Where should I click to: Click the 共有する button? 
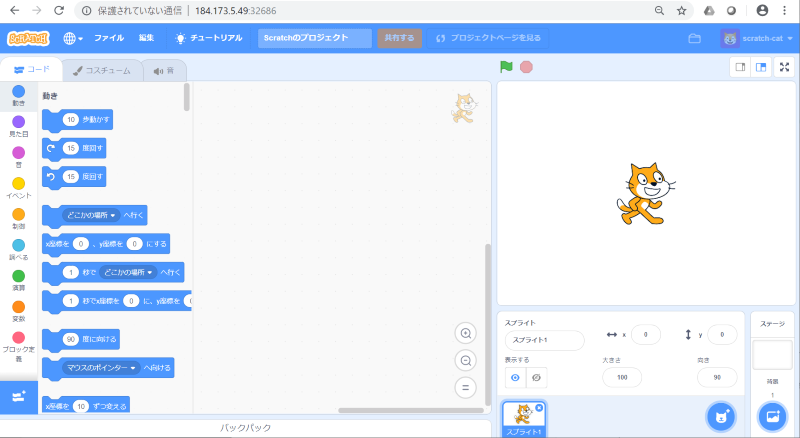(x=399, y=38)
